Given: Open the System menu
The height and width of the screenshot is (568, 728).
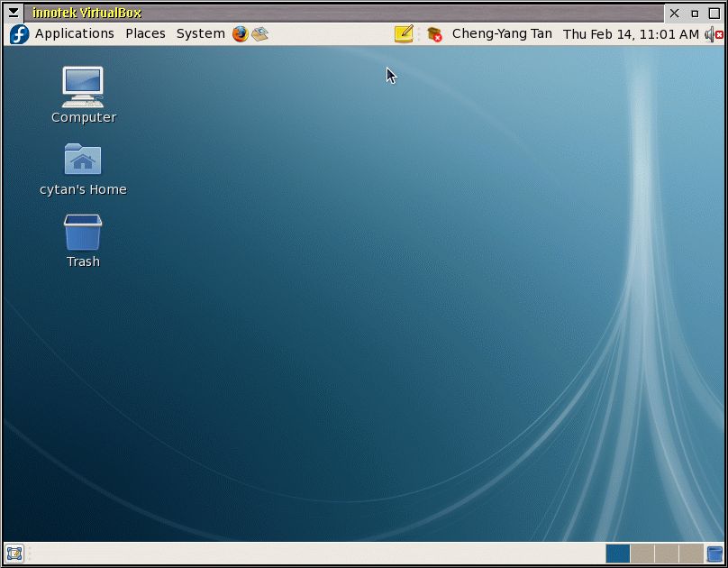Looking at the screenshot, I should pos(200,33).
